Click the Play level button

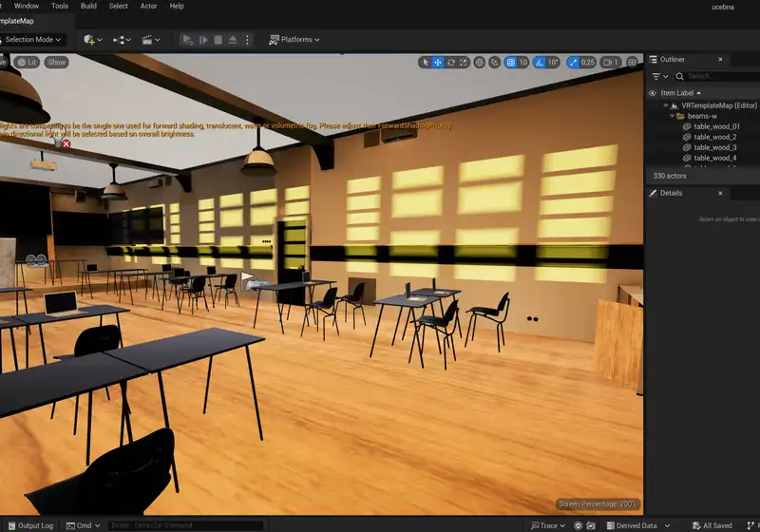tap(187, 40)
